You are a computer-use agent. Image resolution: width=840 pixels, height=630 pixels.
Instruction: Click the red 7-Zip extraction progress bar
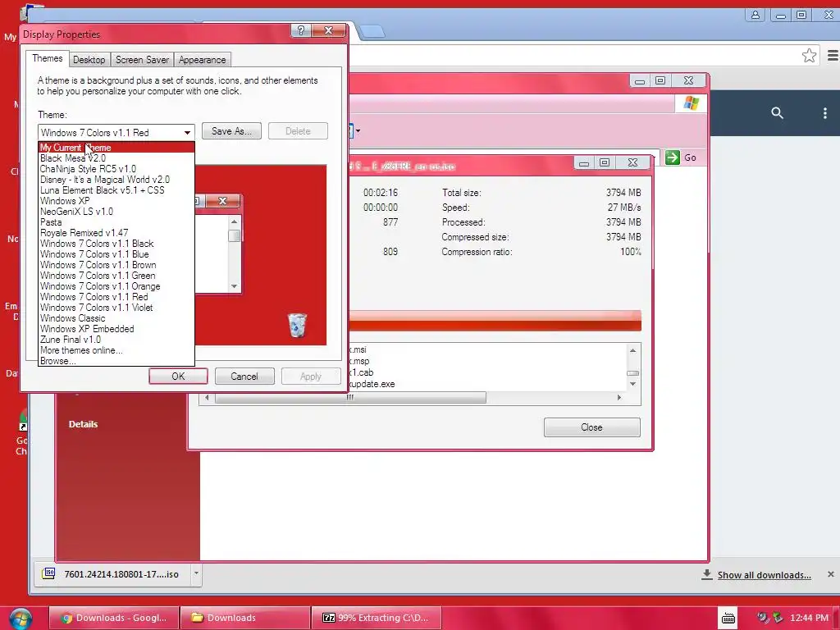click(495, 321)
